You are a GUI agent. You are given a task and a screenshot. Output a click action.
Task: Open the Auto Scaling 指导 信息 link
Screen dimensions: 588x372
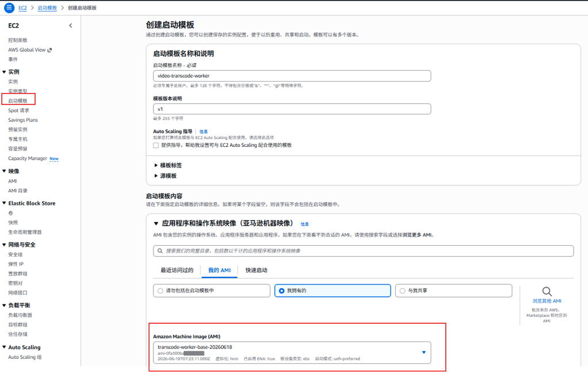(x=204, y=131)
